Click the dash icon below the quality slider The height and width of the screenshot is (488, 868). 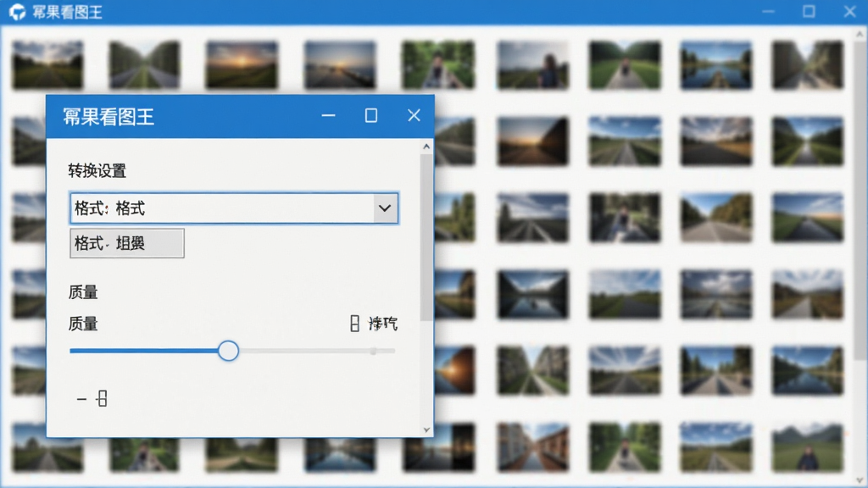click(81, 399)
